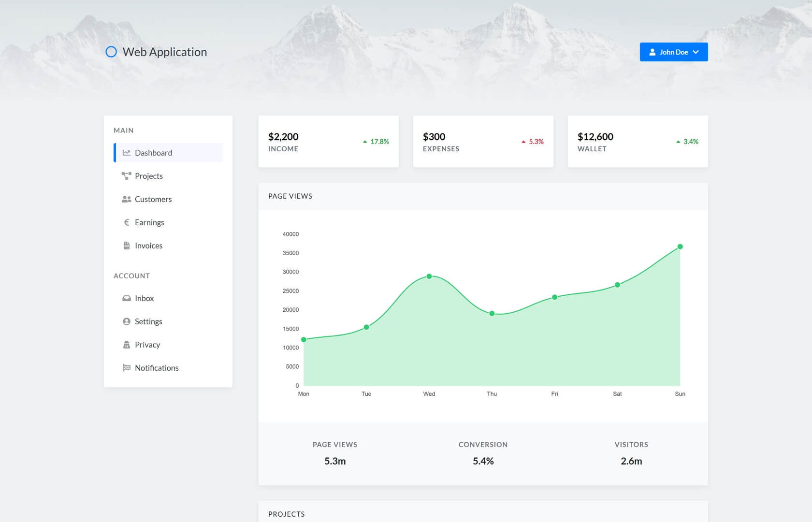Open Settings under ACCOUNT section
Viewport: 812px width, 522px height.
click(x=148, y=321)
